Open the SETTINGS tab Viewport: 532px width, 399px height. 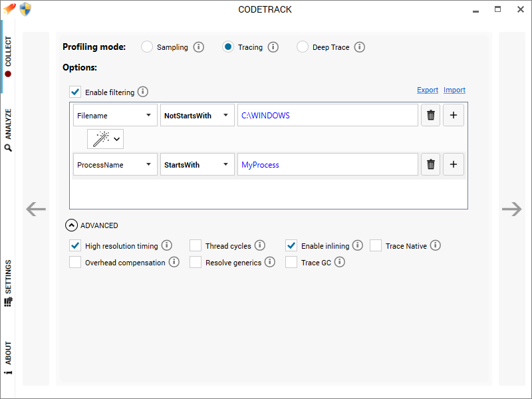tap(8, 283)
